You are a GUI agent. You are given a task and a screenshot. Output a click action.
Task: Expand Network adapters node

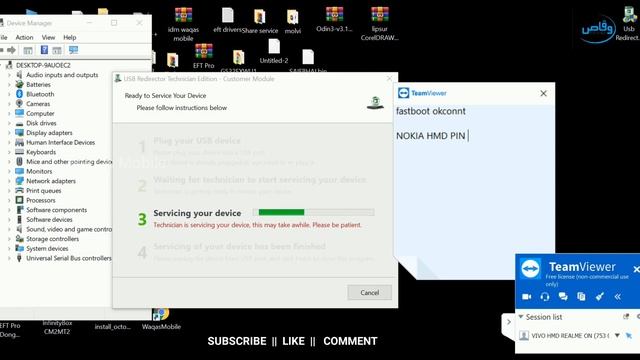9,181
